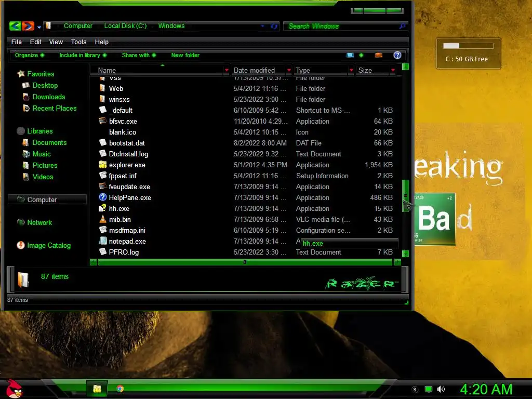The width and height of the screenshot is (532, 399).
Task: Select the fveupdate.exe icon
Action: point(102,187)
